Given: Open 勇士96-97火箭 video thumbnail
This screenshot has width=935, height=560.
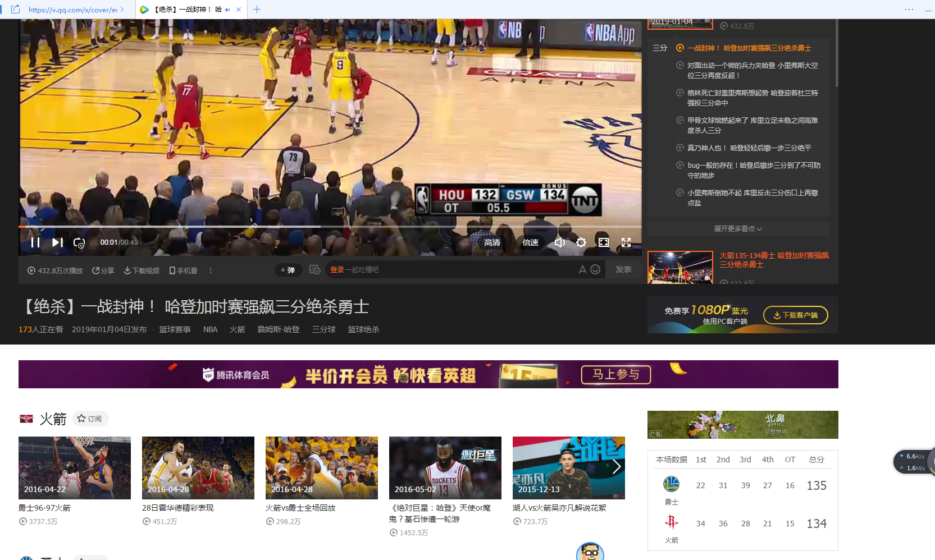Looking at the screenshot, I should 75,468.
